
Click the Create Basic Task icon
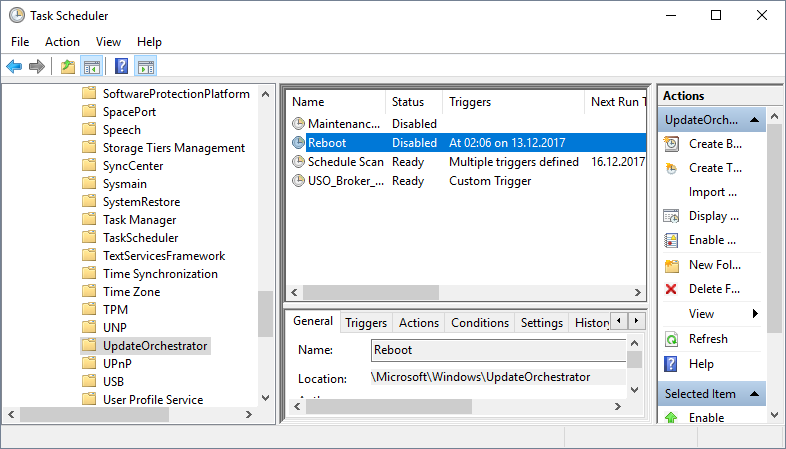tap(670, 143)
